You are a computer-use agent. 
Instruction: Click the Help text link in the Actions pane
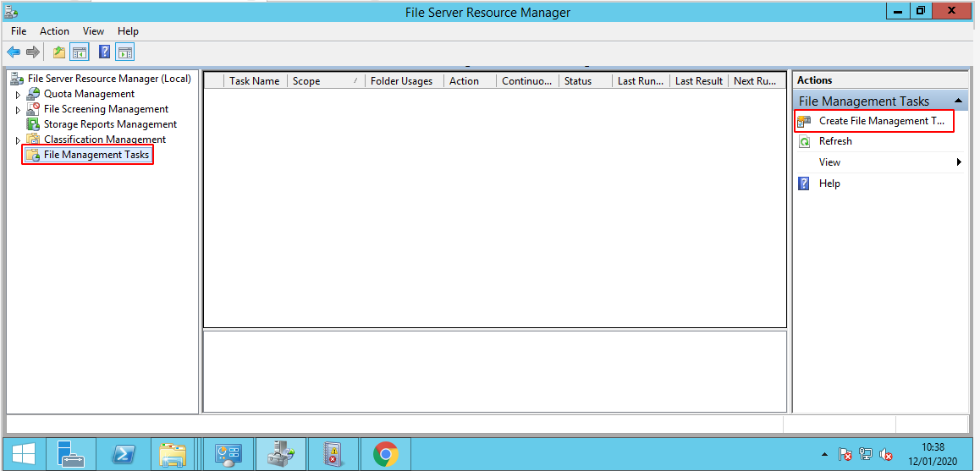tap(829, 183)
